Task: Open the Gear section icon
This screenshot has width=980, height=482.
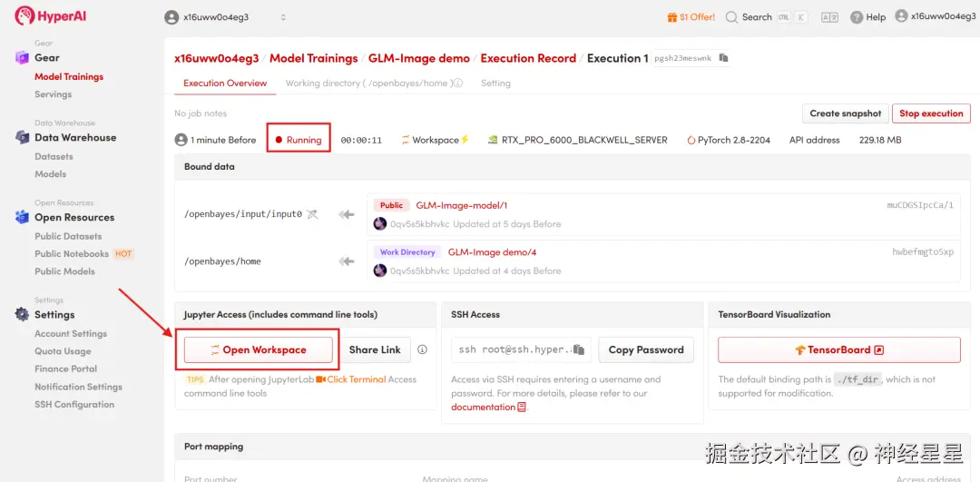Action: coord(23,57)
